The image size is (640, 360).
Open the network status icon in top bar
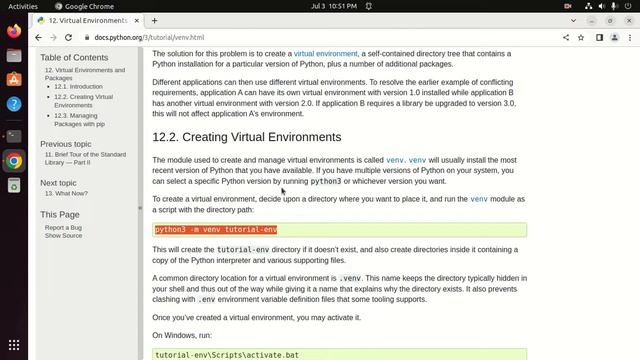point(588,6)
